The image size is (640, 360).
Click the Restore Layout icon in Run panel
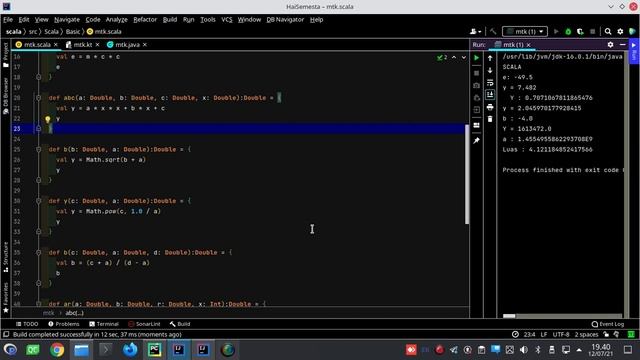click(476, 125)
